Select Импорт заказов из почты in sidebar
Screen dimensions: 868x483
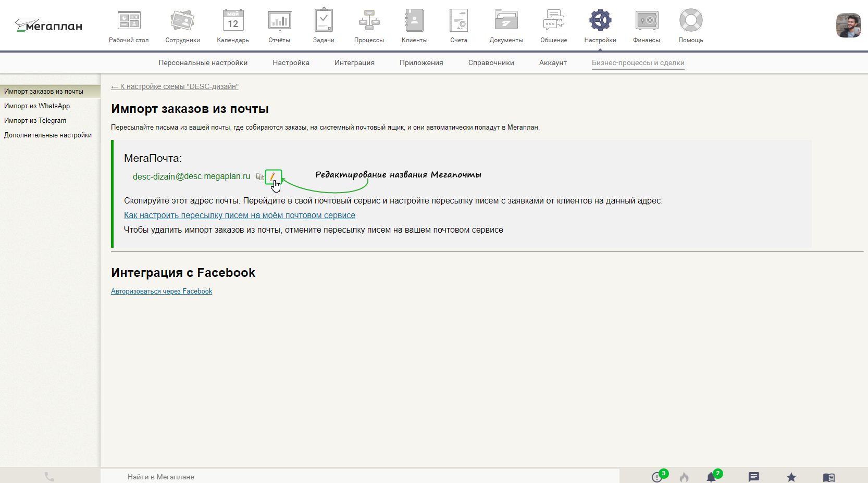pos(50,92)
